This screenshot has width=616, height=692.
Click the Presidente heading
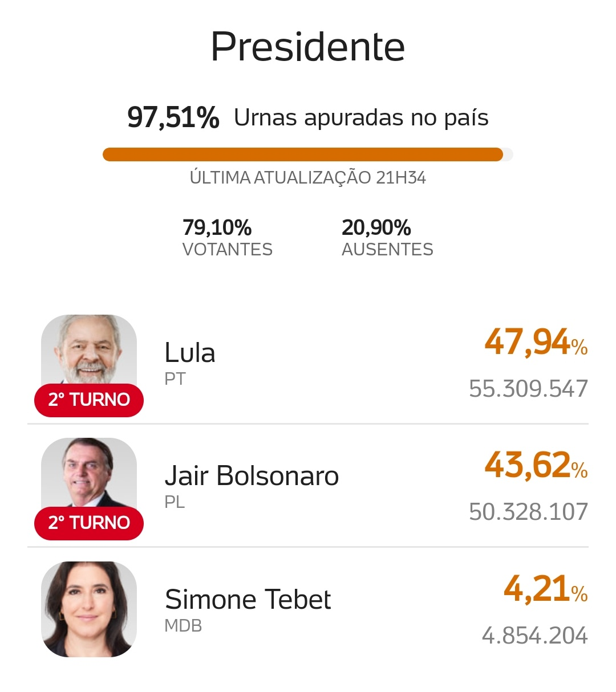click(308, 47)
